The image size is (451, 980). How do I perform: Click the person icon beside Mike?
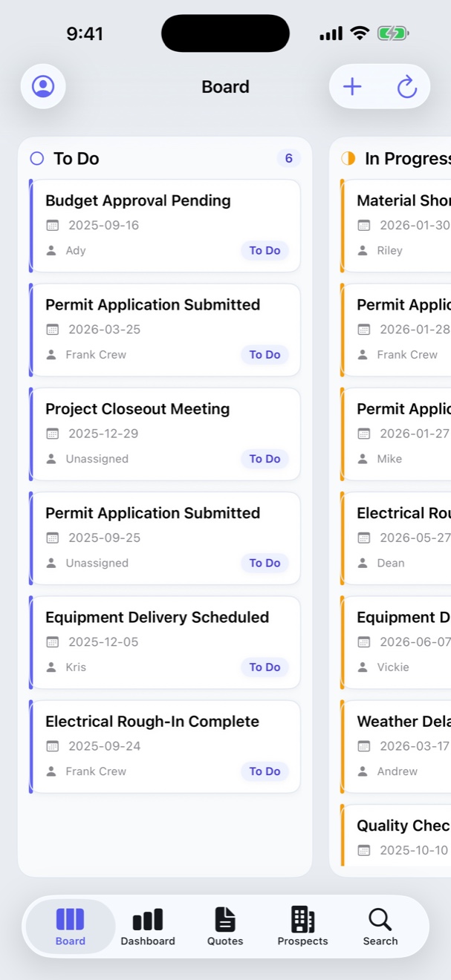[363, 459]
